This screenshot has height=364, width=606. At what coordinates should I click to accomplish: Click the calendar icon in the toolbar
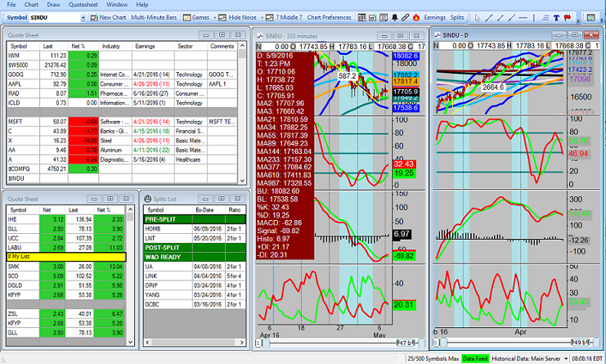(373, 17)
